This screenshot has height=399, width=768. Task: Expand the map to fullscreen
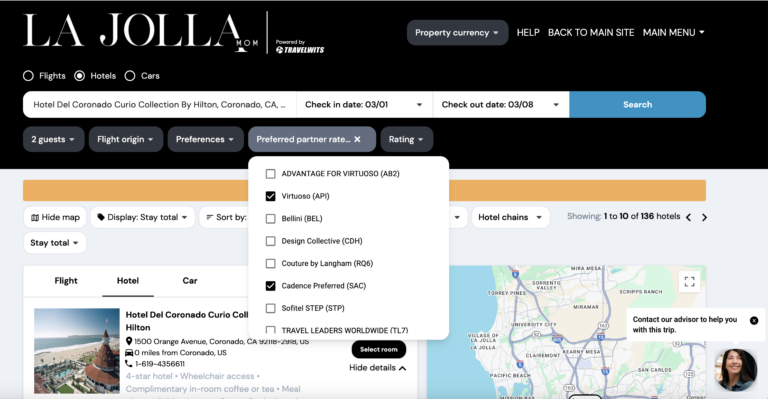tap(690, 282)
